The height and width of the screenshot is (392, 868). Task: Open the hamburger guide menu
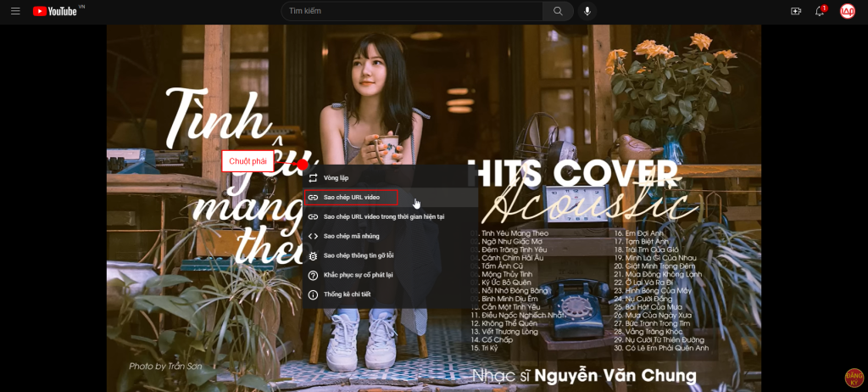[15, 11]
